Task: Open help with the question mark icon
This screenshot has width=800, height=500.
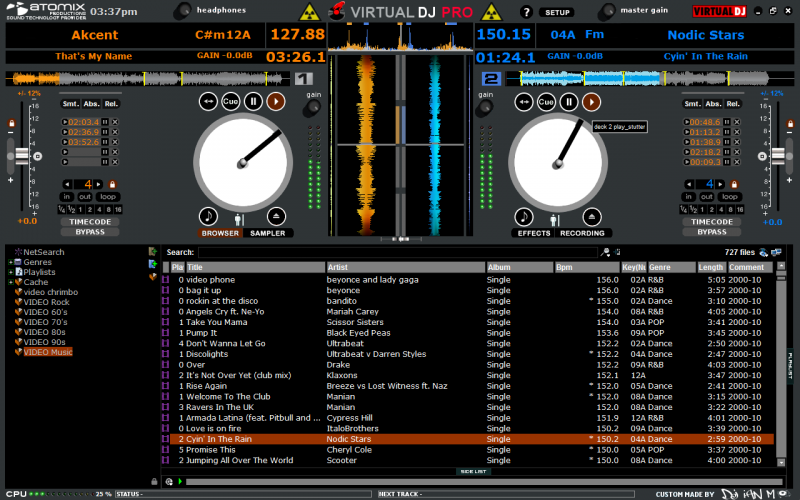Action: (526, 12)
